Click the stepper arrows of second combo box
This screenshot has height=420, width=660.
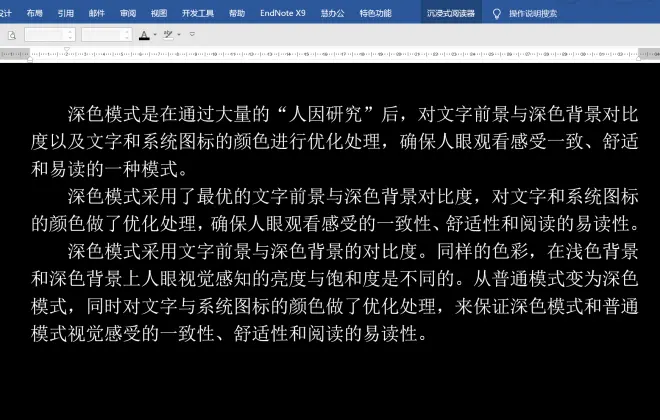(x=127, y=35)
